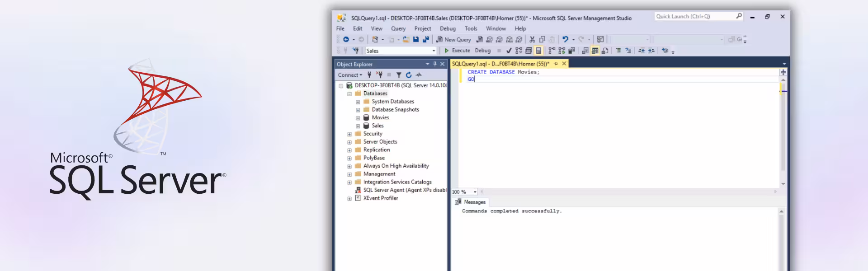Screen dimensions: 868x271
Task: Toggle Include Live Query Statistics button
Action: tap(561, 51)
